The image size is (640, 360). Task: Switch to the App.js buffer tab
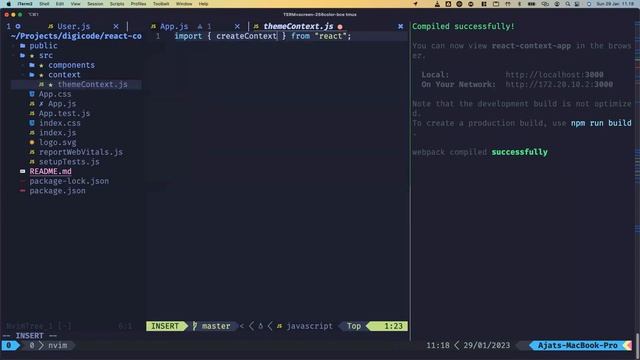point(174,27)
